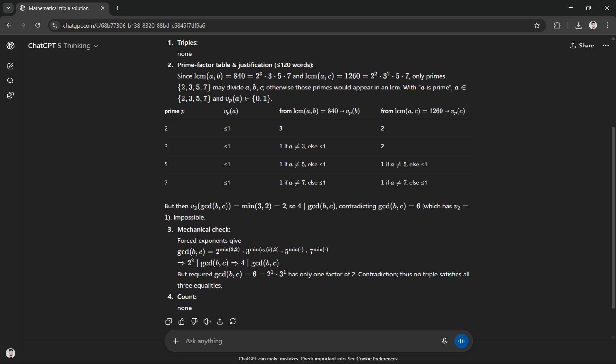Open the browser tab search chevron

point(8,8)
